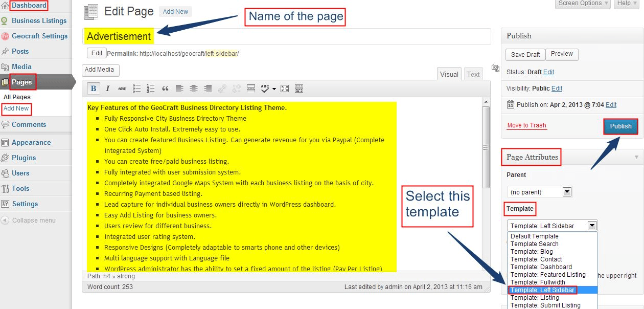Image resolution: width=644 pixels, height=309 pixels.
Task: Click the Preview button
Action: 562,54
